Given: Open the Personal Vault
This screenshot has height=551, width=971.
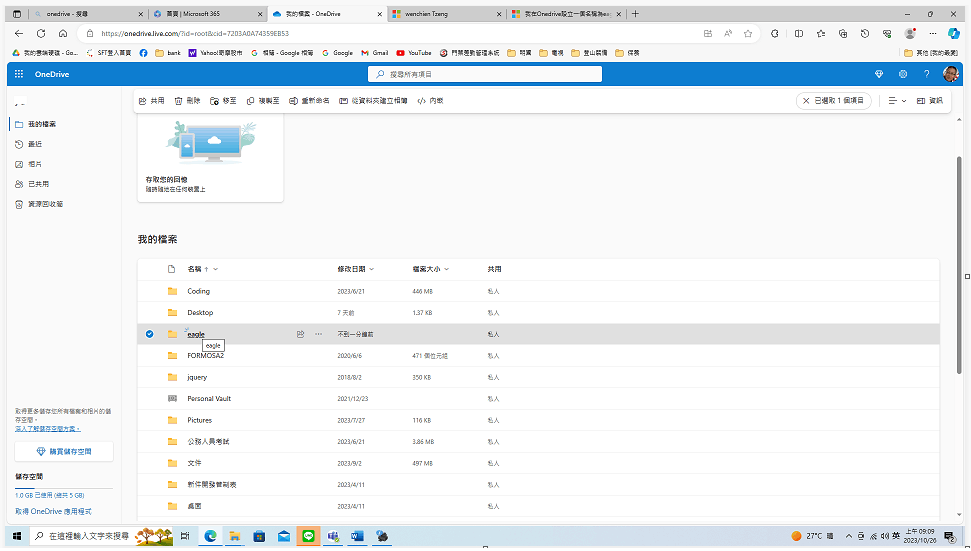Looking at the screenshot, I should (x=209, y=399).
